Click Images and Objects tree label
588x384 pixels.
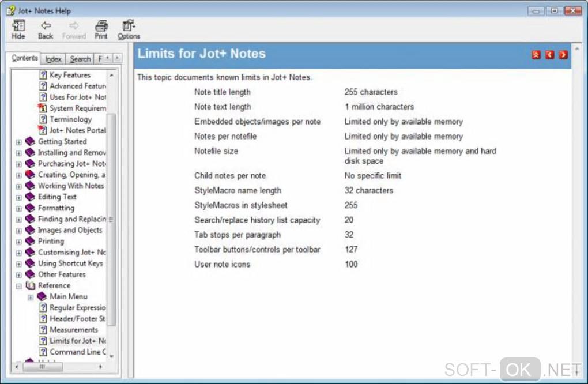(x=70, y=230)
